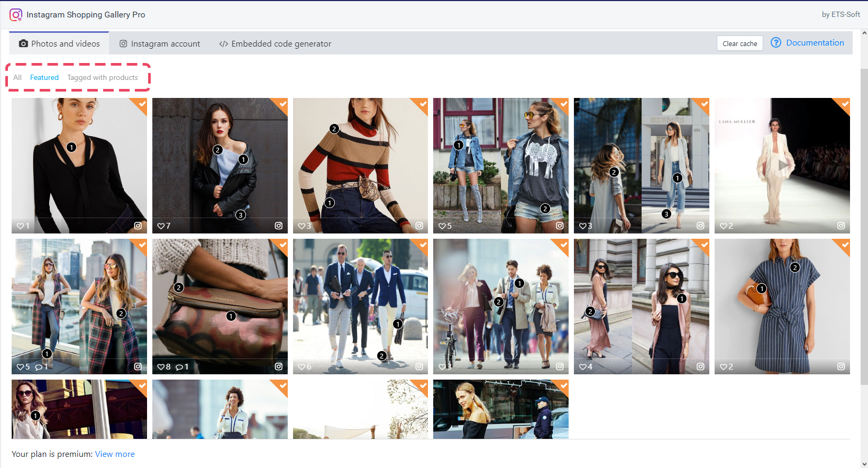Click the Clear cache button
Viewport: 868px width, 468px height.
pos(739,43)
